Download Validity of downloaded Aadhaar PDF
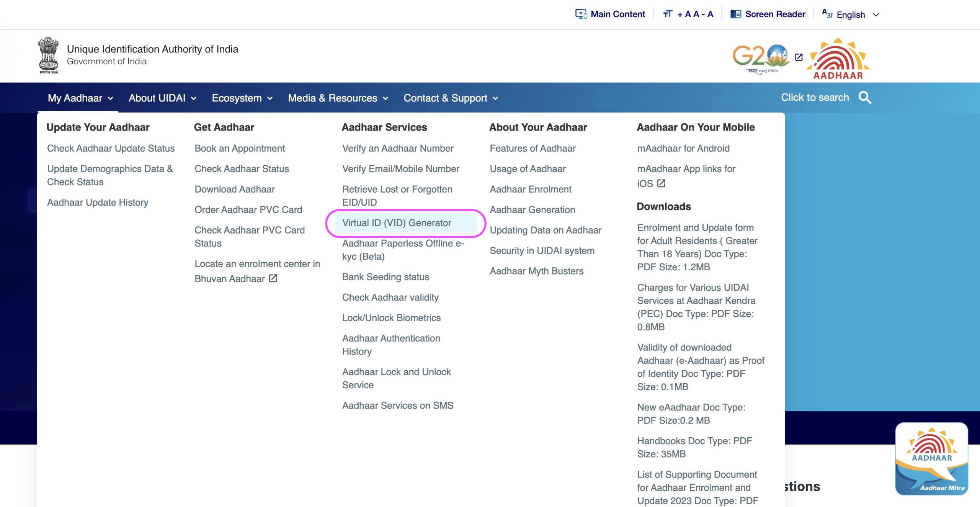 coord(701,367)
